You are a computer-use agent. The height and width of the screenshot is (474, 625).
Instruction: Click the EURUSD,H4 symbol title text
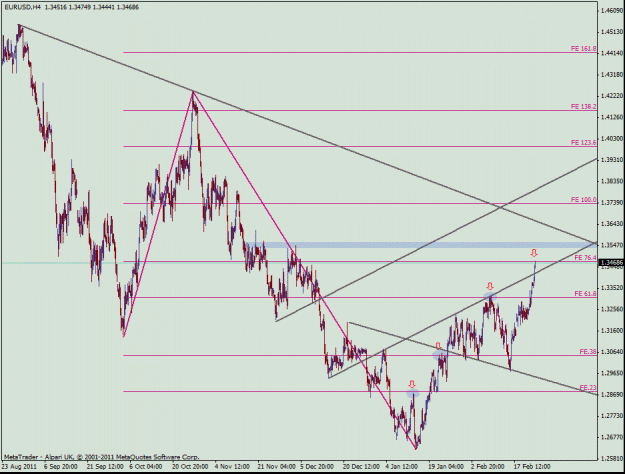23,7
